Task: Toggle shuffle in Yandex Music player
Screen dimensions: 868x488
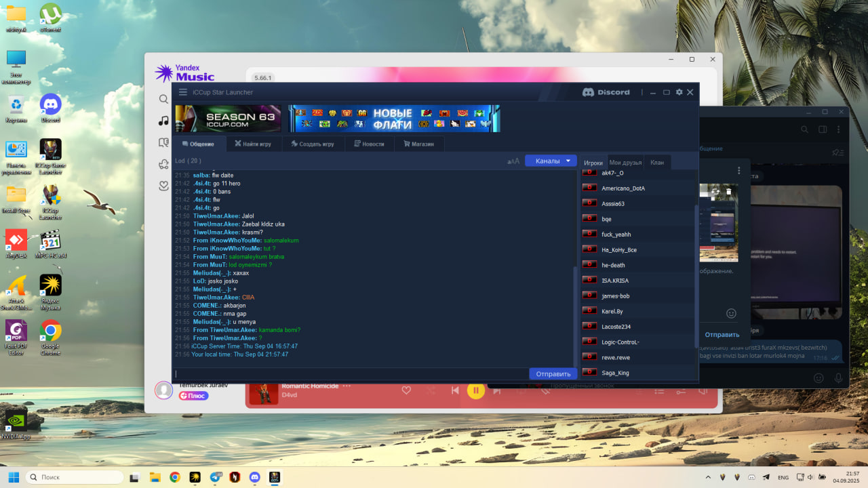Action: click(x=431, y=390)
